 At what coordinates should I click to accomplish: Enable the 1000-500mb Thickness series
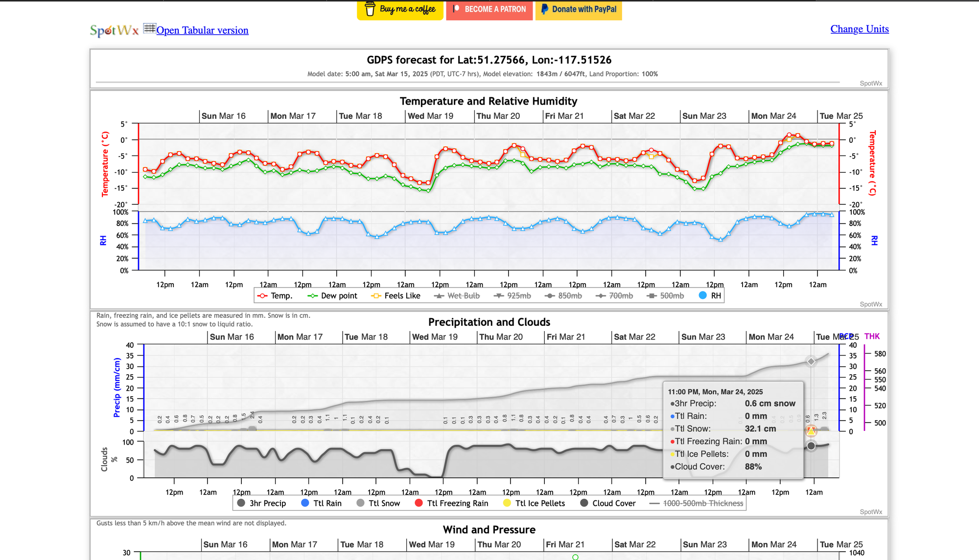(696, 503)
